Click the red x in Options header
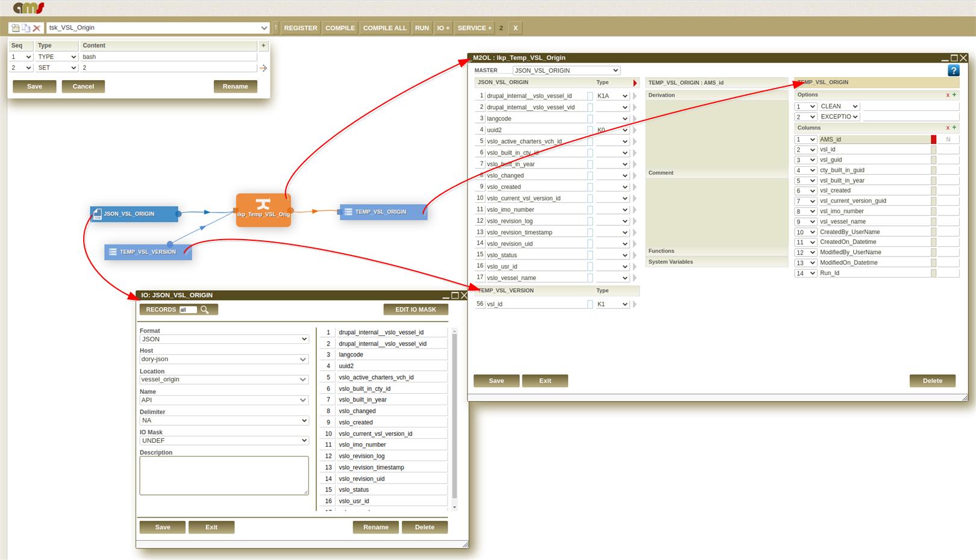Image resolution: width=976 pixels, height=560 pixels. (948, 95)
